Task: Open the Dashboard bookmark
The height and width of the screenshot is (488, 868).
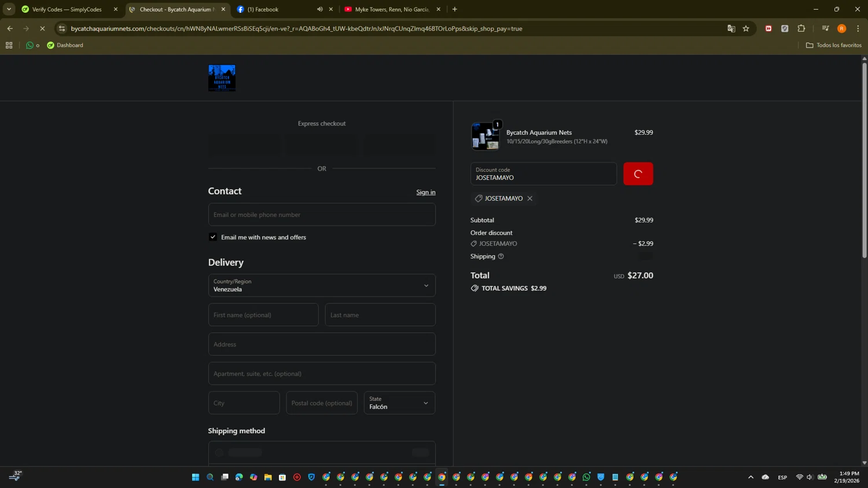Action: pyautogui.click(x=65, y=45)
